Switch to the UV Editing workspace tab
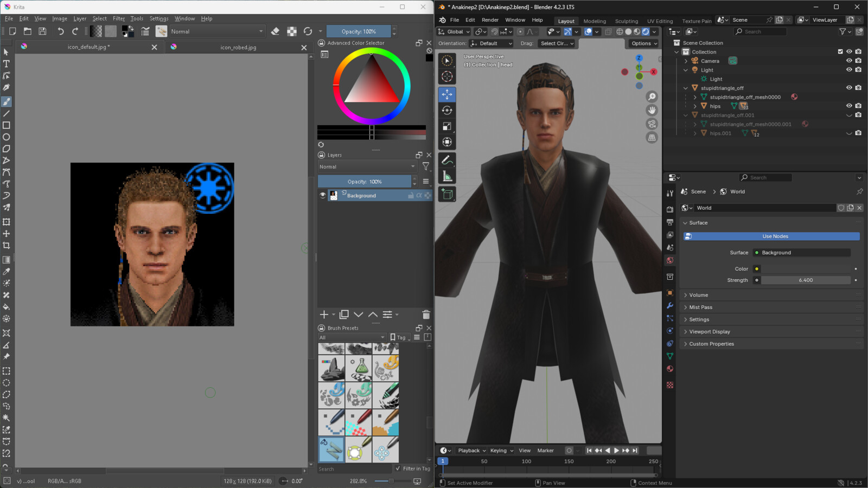868x488 pixels. click(660, 21)
